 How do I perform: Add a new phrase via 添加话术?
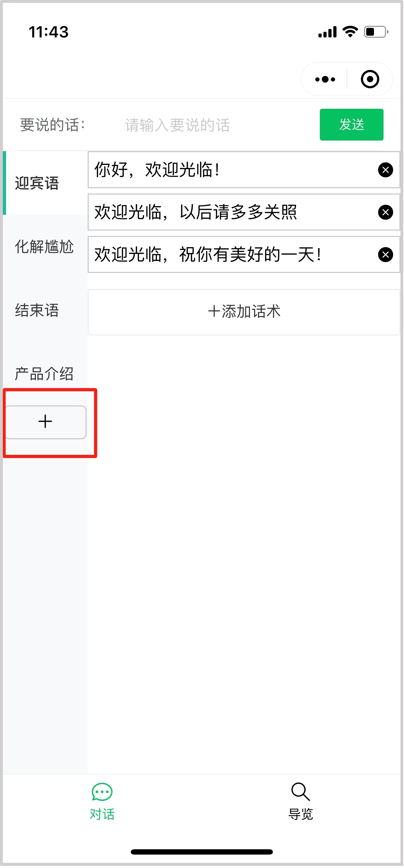pos(244,312)
